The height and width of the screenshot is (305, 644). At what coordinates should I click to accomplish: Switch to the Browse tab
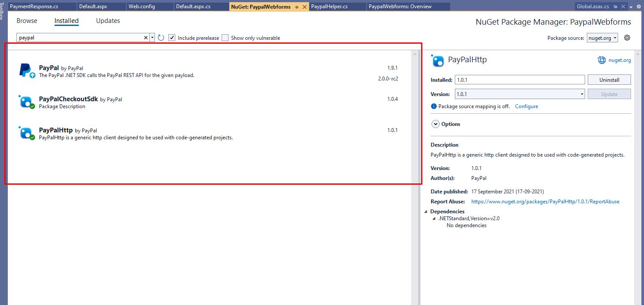(x=27, y=21)
